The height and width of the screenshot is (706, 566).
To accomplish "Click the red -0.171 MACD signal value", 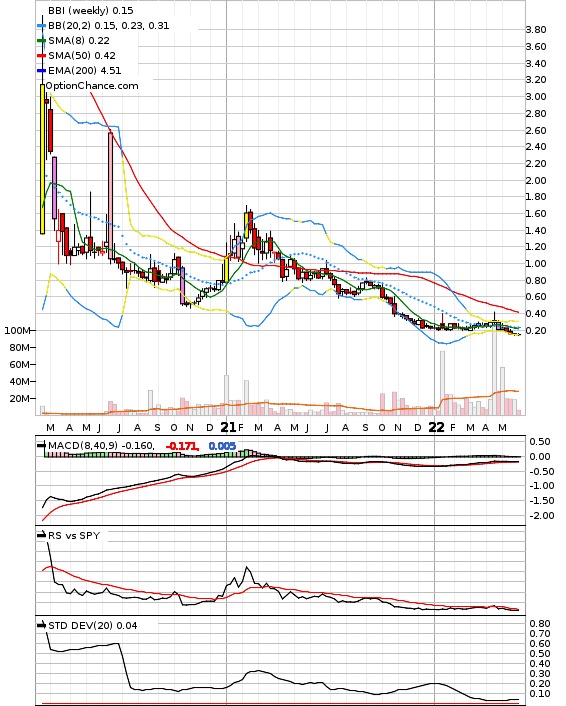I will click(182, 446).
